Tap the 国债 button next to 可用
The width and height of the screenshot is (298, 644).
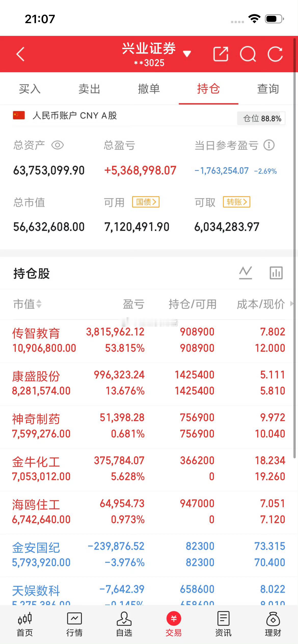pyautogui.click(x=146, y=202)
